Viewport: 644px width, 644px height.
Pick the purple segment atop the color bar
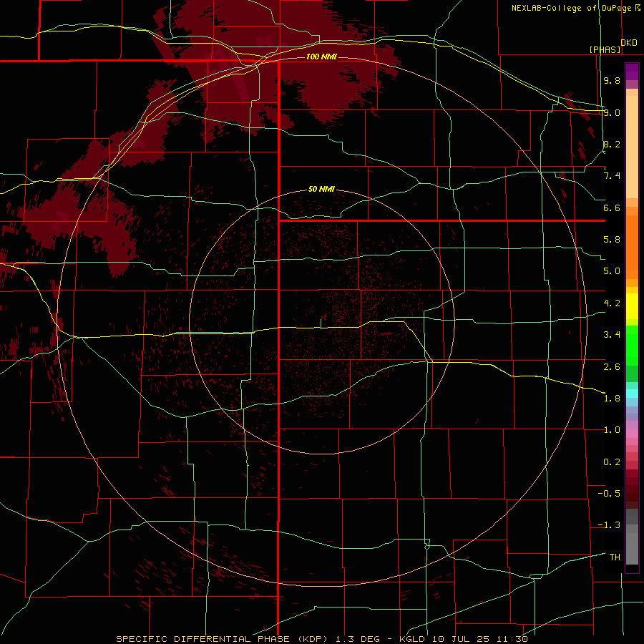click(632, 72)
